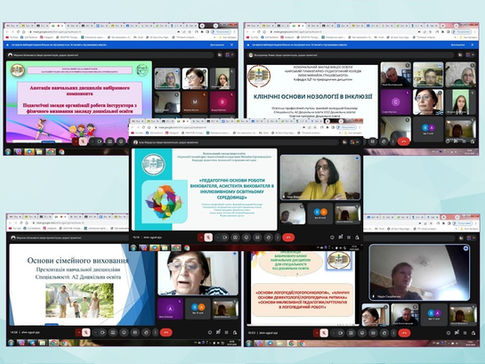Open host controls in center Meet window

(357, 237)
